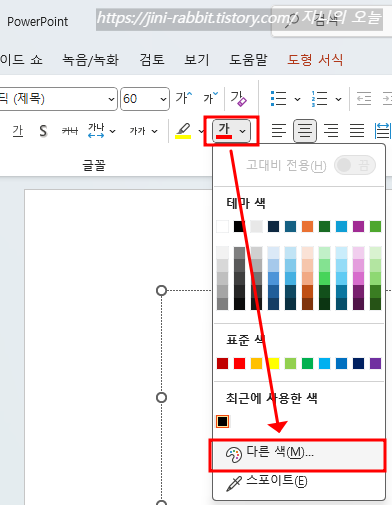Apply the red font color button
Viewport: 392px width, 505px height.
[224, 131]
